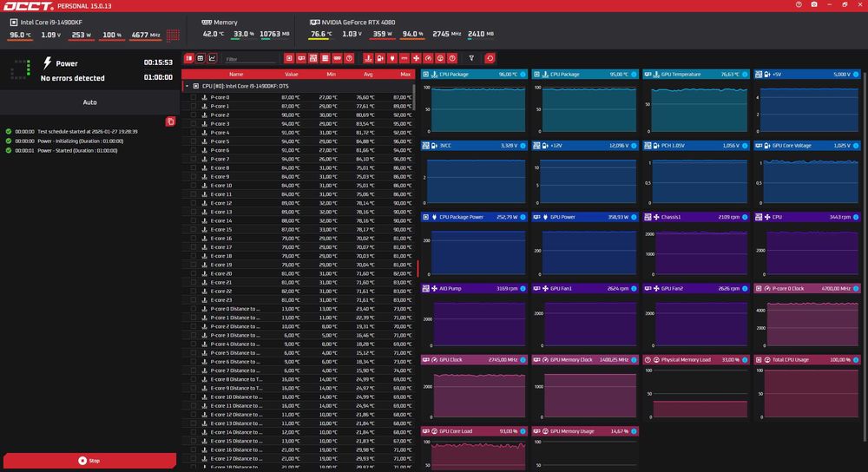The height and width of the screenshot is (472, 868).
Task: Tick the E-core 10 checkbox
Action: 194,186
